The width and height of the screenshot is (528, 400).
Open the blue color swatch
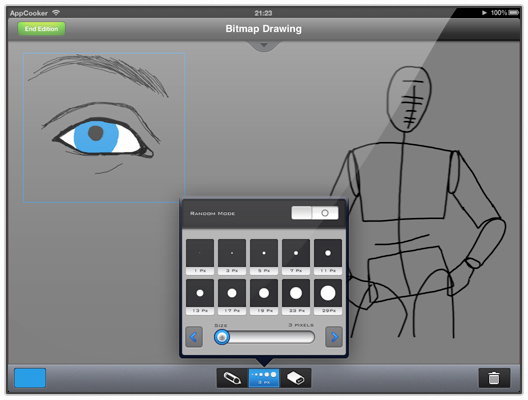pyautogui.click(x=30, y=378)
